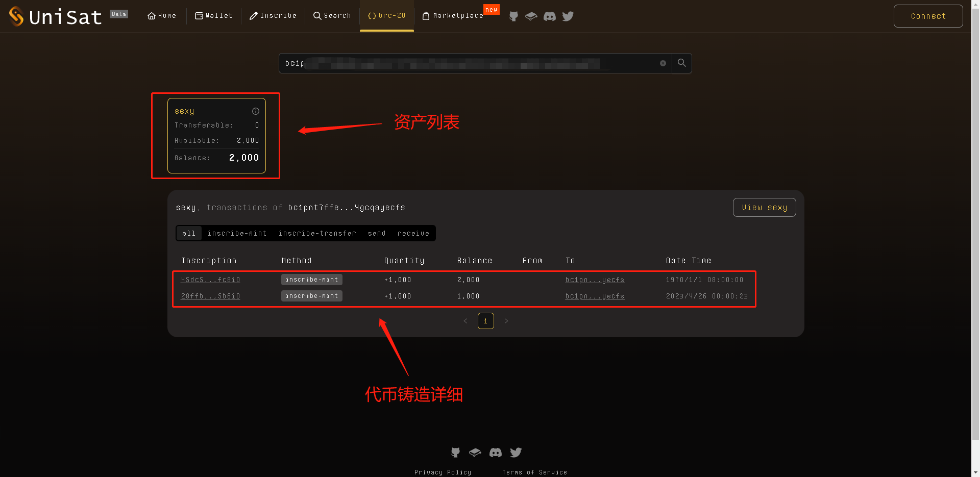Select the brc-20 navigation tab
Screen dimensions: 980x477
pyautogui.click(x=386, y=16)
